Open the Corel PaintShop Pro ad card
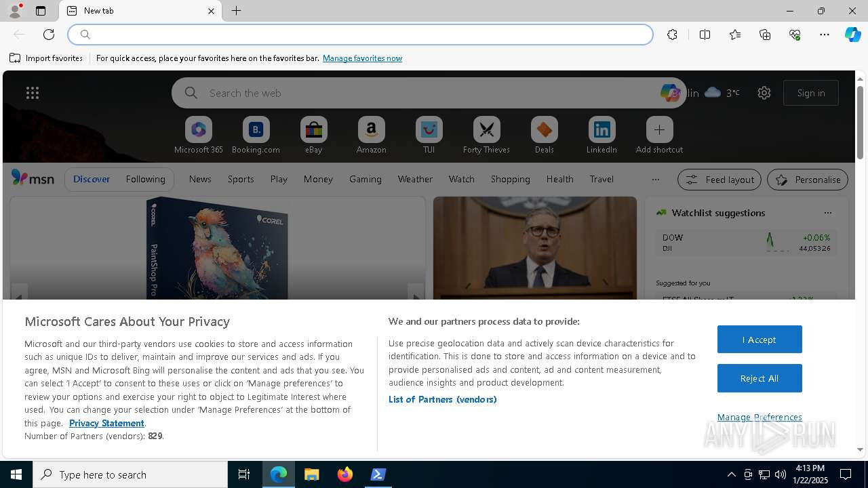The height and width of the screenshot is (488, 868). [217, 248]
